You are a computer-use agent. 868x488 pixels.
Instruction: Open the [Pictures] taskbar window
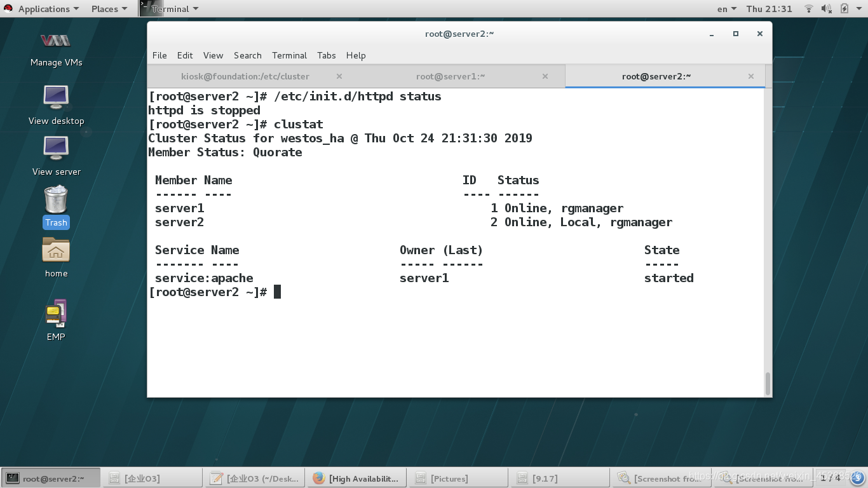pyautogui.click(x=459, y=478)
